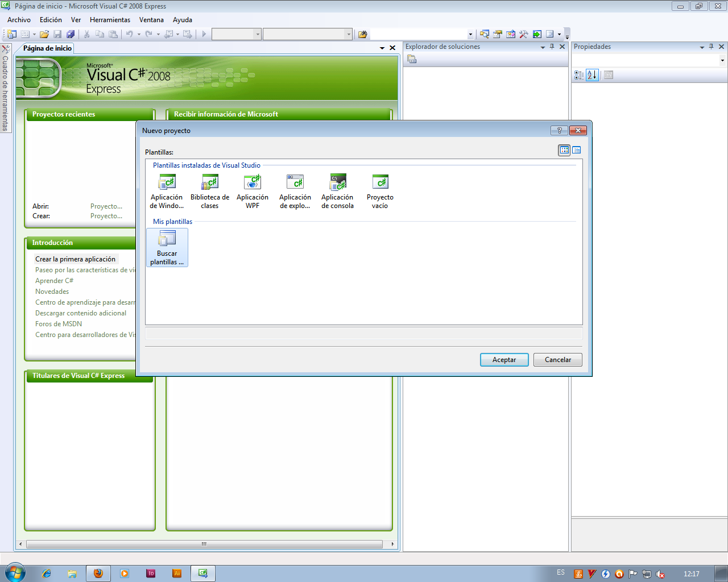The image size is (728, 582).
Task: Select the Aplicación de explorador WPF template
Action: pos(295,192)
